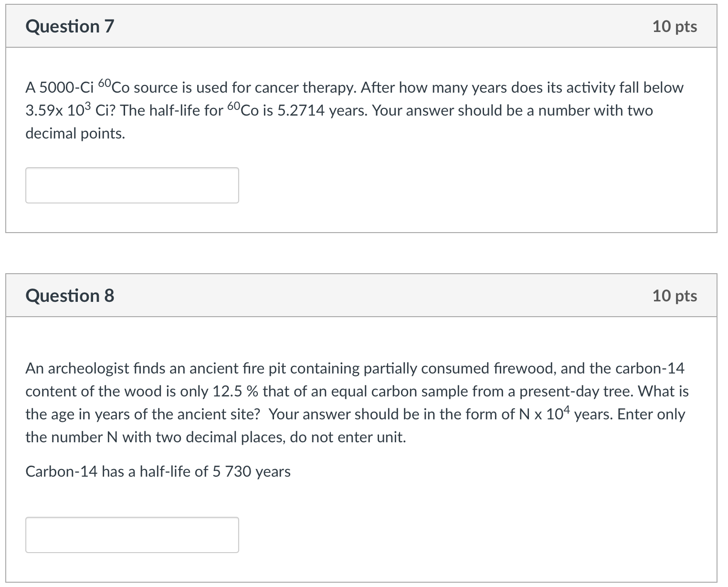
Task: Select the Question 8 header
Action: 70,295
